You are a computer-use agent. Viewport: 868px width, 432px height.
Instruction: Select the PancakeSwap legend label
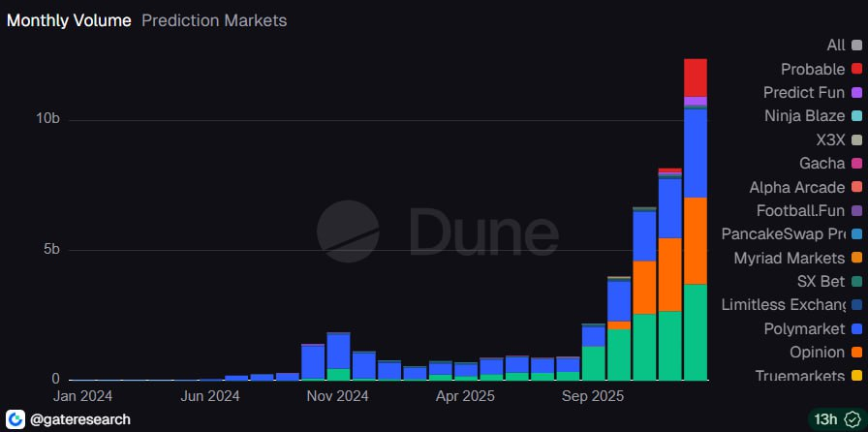(x=784, y=234)
